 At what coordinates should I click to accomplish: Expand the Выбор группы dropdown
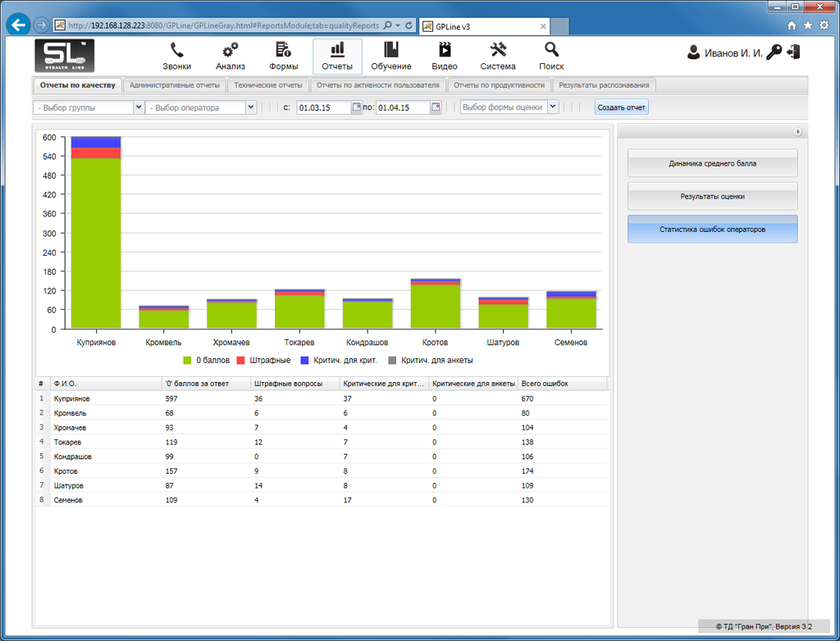[138, 107]
